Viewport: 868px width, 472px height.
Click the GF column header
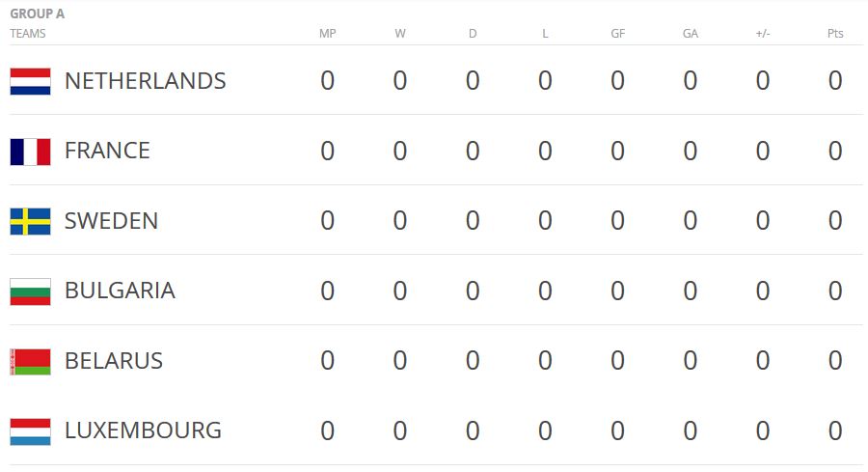[x=617, y=34]
